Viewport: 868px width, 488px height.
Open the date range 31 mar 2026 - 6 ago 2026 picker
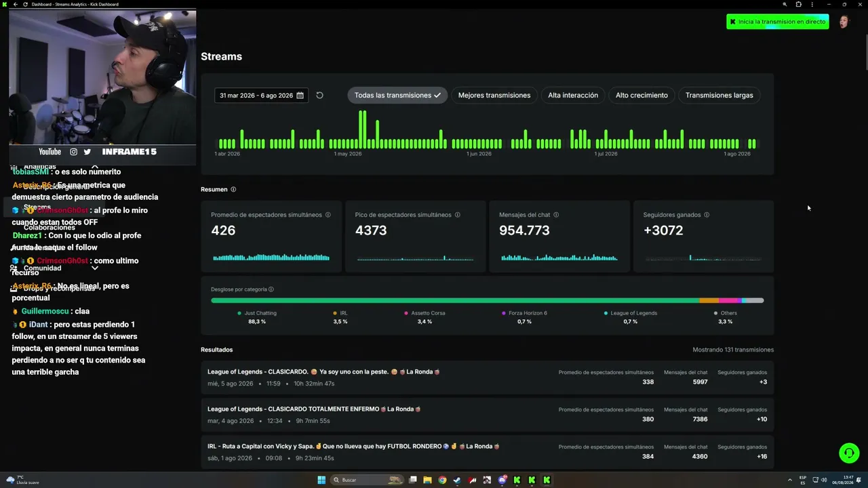(262, 96)
